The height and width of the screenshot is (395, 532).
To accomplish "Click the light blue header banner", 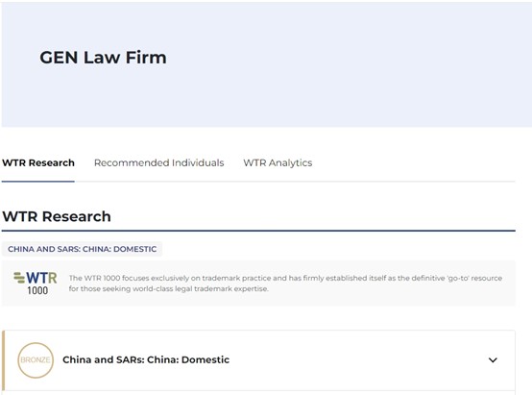I will (x=267, y=64).
